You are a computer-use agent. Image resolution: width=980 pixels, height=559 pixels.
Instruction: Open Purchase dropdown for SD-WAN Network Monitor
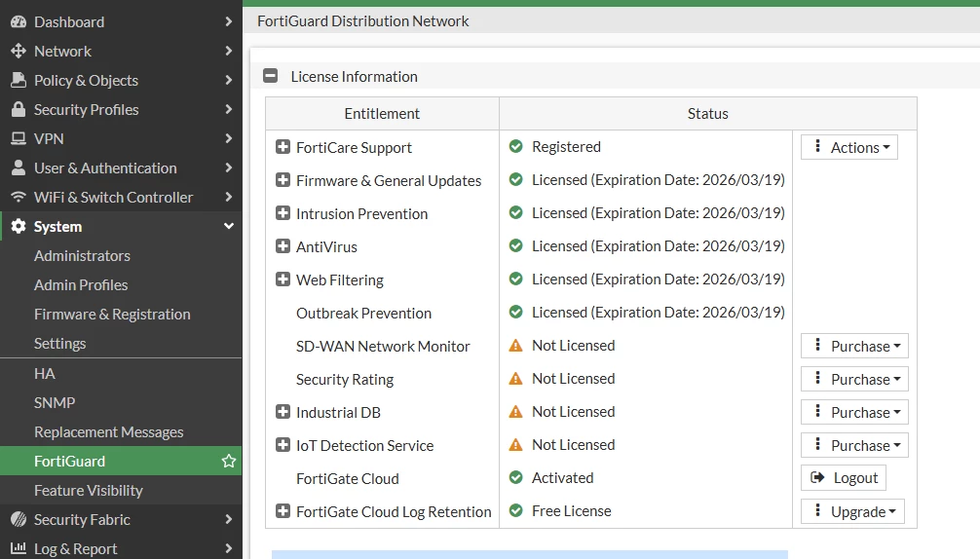pyautogui.click(x=854, y=346)
